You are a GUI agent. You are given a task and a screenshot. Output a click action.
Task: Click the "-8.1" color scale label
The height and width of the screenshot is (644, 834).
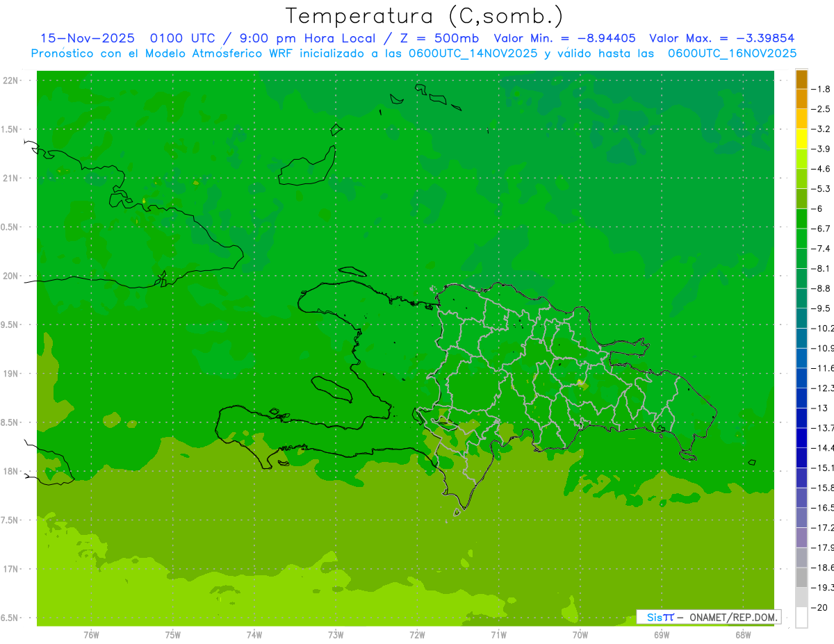(x=821, y=268)
